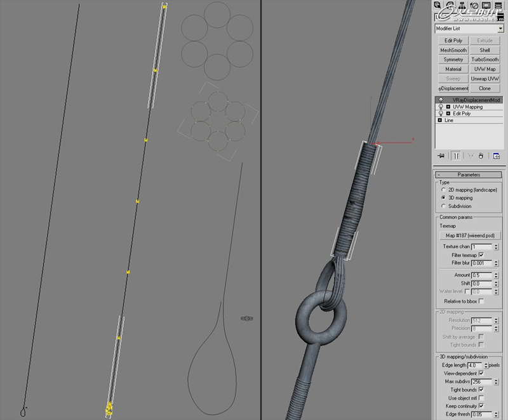
Task: Open the Hierarchy panel icon
Action: 462,5
